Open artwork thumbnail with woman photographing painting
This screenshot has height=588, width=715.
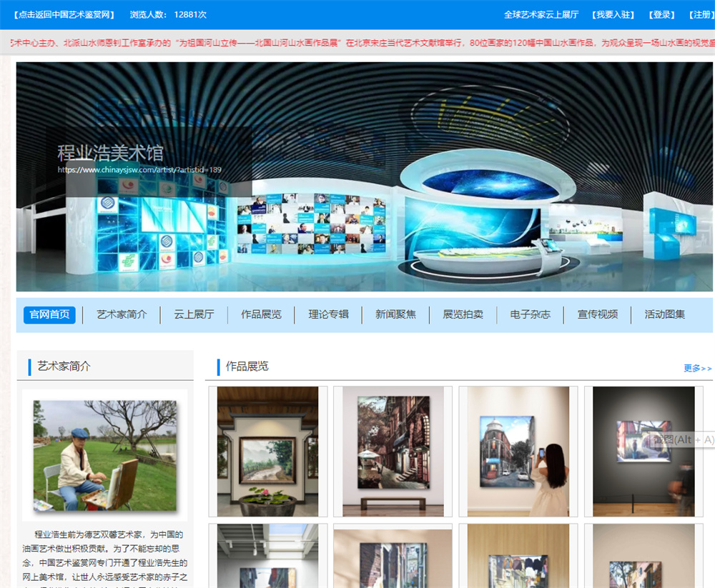[518, 452]
